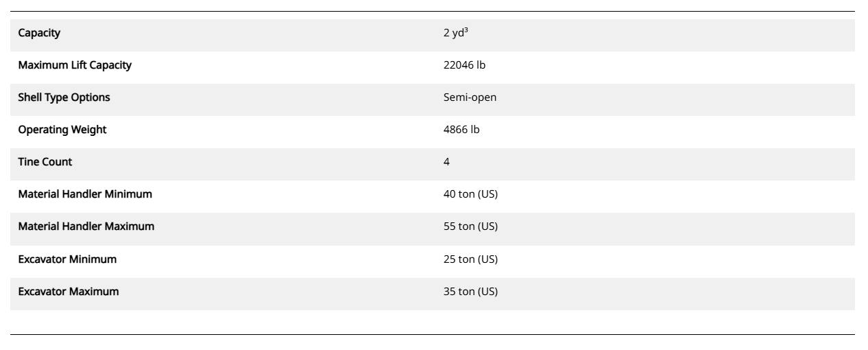This screenshot has width=868, height=350.
Task: Click the Tine Count label
Action: 45,162
